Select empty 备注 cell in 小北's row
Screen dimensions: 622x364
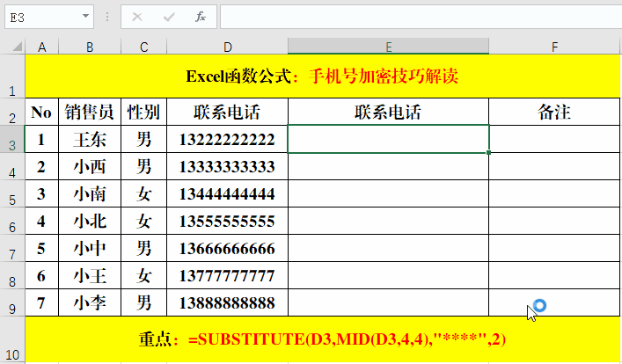(554, 221)
